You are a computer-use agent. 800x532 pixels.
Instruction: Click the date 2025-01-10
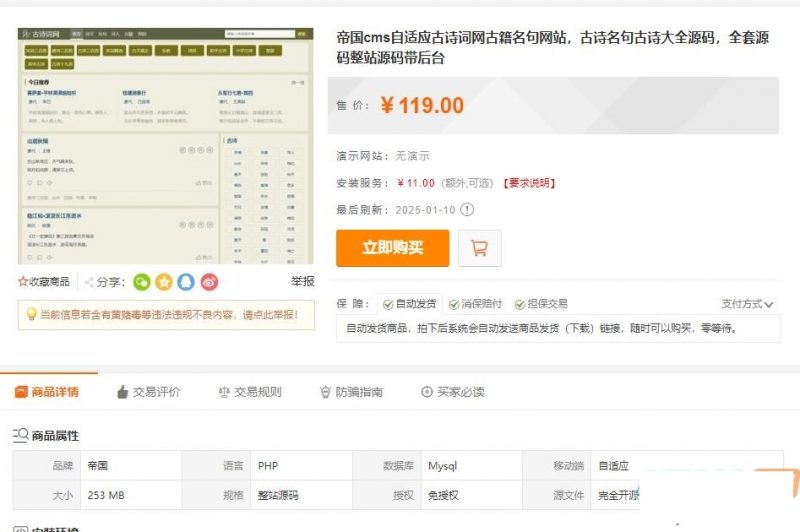pyautogui.click(x=425, y=210)
